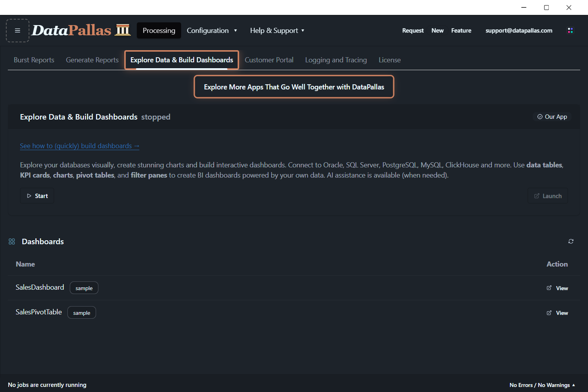Open the See how to build dashboards link
This screenshot has width=588, height=392.
(x=80, y=146)
